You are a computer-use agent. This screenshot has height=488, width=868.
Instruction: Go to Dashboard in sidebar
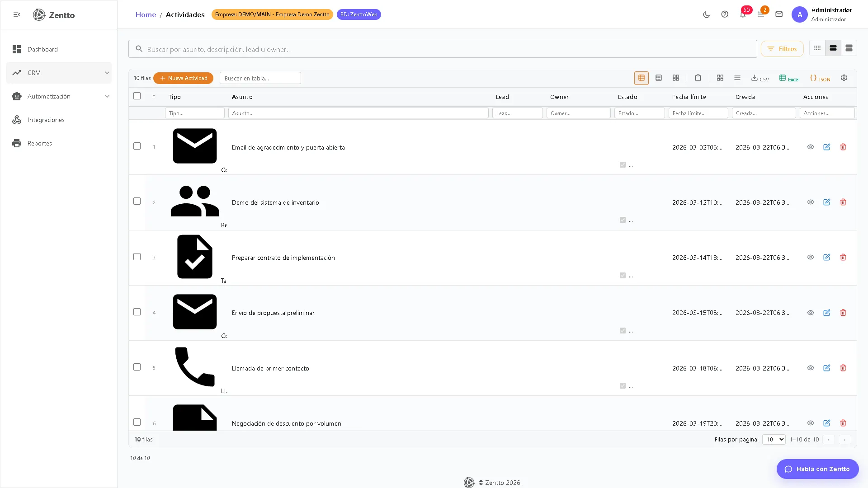tap(59, 49)
